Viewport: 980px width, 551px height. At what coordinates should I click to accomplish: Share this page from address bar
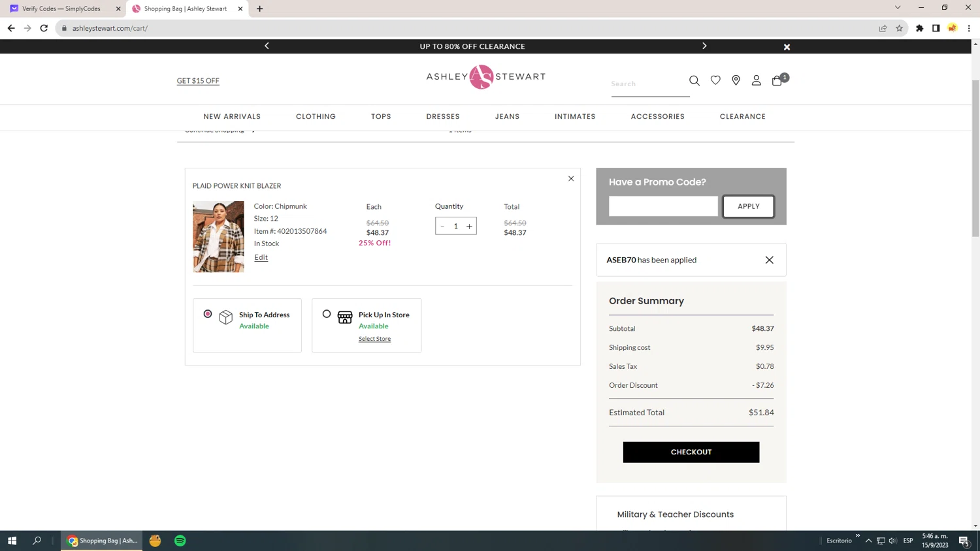point(883,28)
